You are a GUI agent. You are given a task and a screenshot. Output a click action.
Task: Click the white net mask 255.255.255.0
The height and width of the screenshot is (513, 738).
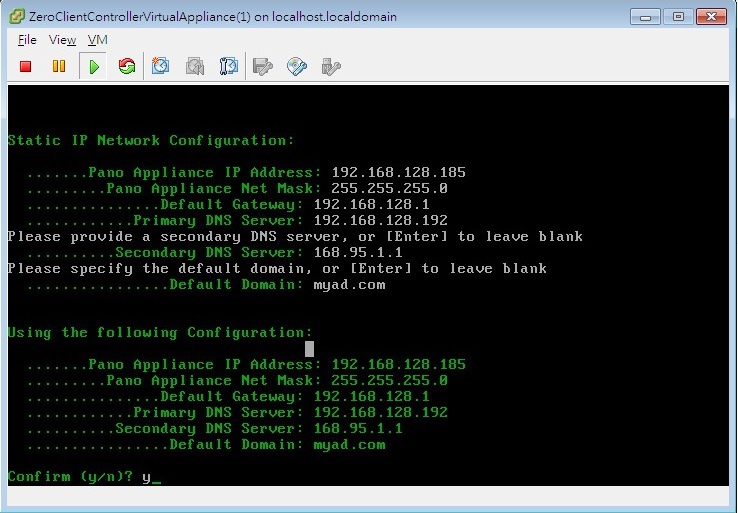pyautogui.click(x=389, y=188)
